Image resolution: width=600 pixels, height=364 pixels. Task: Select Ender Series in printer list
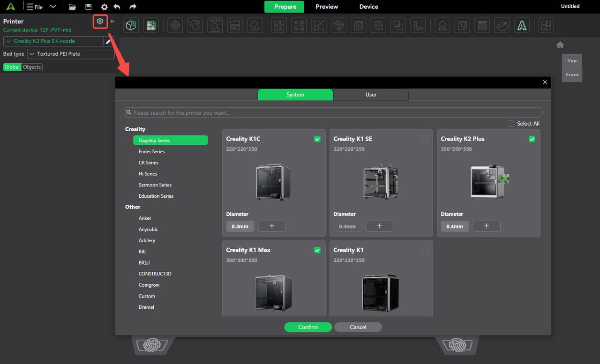click(x=152, y=151)
